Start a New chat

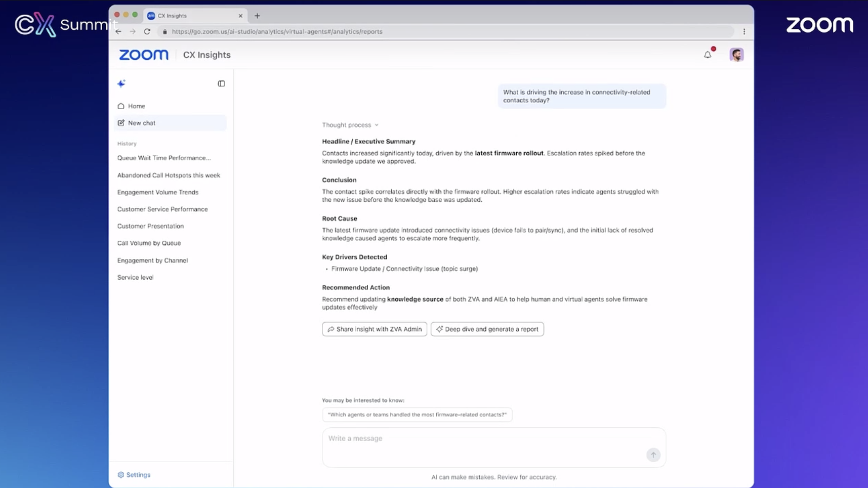click(142, 123)
